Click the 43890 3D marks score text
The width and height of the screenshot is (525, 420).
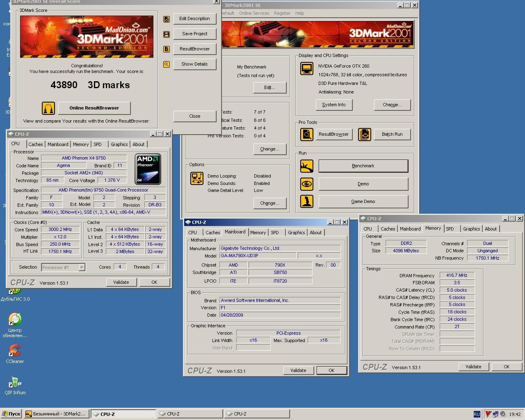[x=90, y=85]
